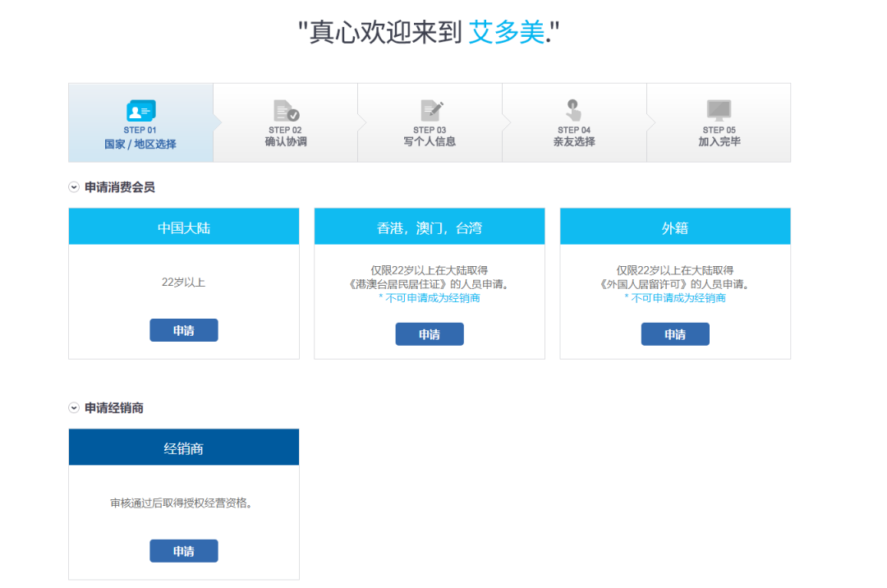Click 申请 button under 香港，澳门，台湾
Screen dimensions: 887x588
point(430,334)
